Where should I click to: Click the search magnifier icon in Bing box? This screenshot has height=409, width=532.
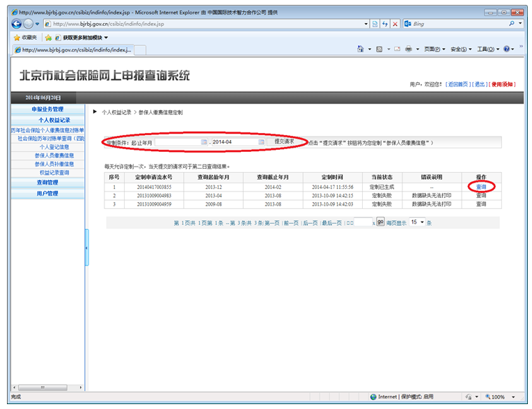[x=513, y=24]
